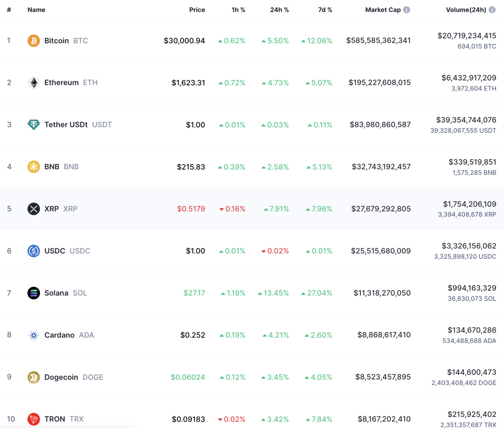This screenshot has height=428, width=504.
Task: Click the Bitcoin BTC coin logo
Action: pos(33,40)
